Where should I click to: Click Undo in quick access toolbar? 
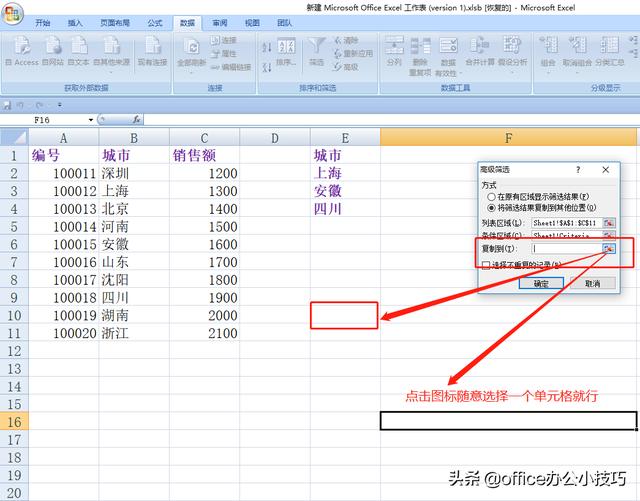(x=20, y=105)
